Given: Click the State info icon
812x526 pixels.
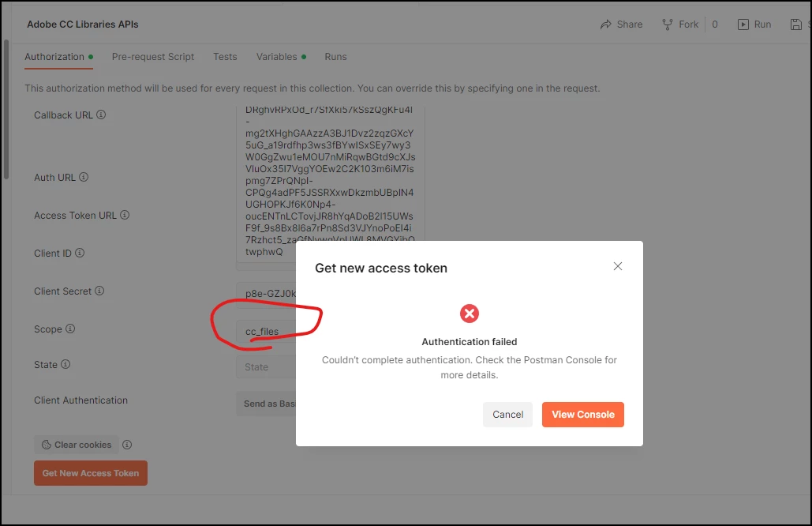Looking at the screenshot, I should 65,364.
